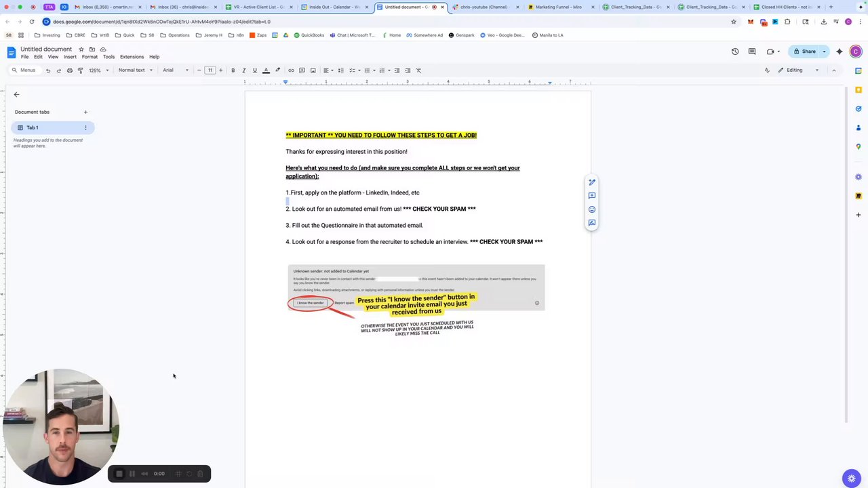Click the spell check icon beside Editing
Viewport: 868px width, 488px height.
point(767,70)
